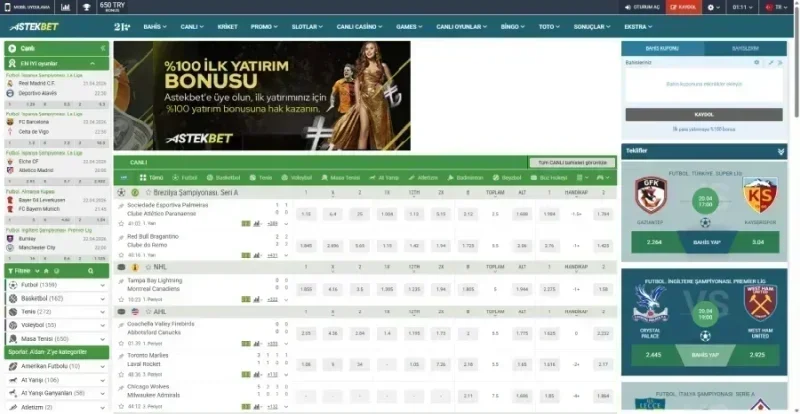The width and height of the screenshot is (800, 414).
Task: Favorite the NHL league star
Action: 149,267
